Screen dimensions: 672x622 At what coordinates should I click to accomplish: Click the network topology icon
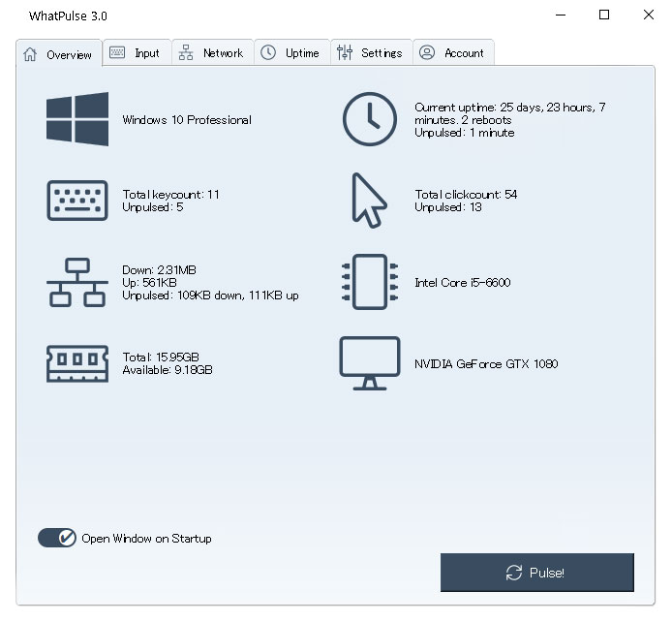[x=77, y=282]
